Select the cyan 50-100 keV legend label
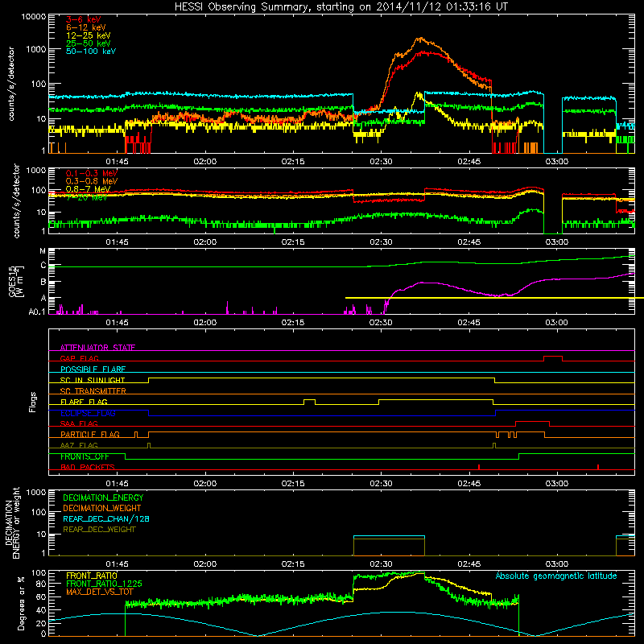 click(x=91, y=52)
